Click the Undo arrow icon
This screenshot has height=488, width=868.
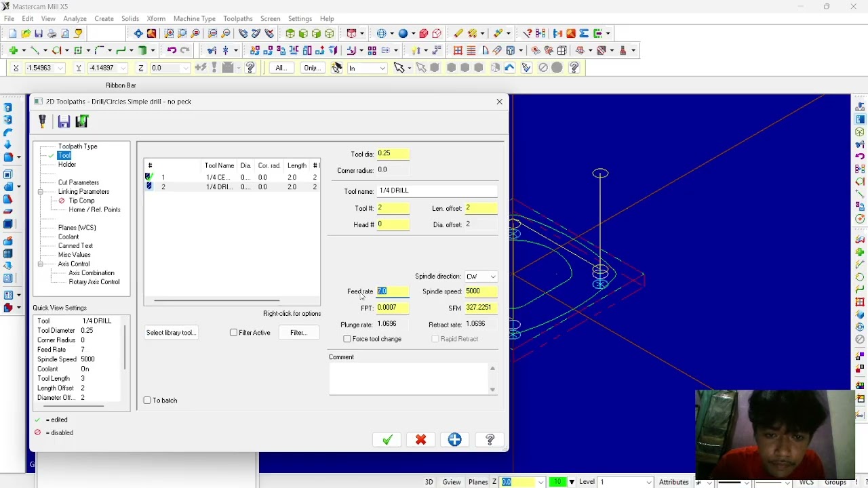point(172,50)
